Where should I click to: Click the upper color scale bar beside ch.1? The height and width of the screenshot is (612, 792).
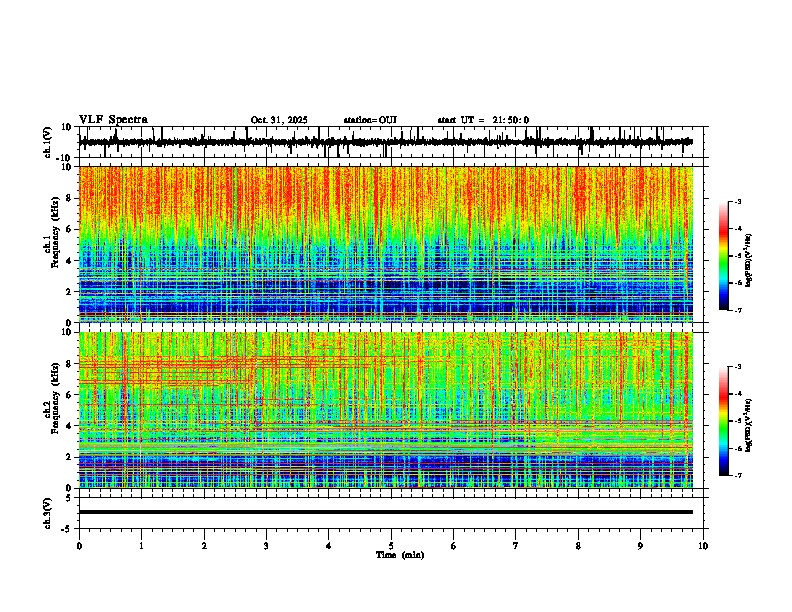(x=723, y=256)
